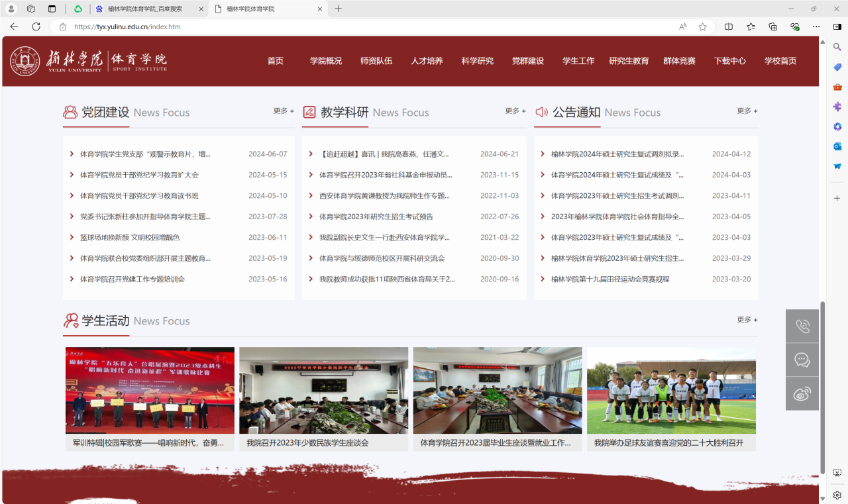This screenshot has height=504, width=848.
Task: Click the Yulin University logo
Action: coord(88,61)
